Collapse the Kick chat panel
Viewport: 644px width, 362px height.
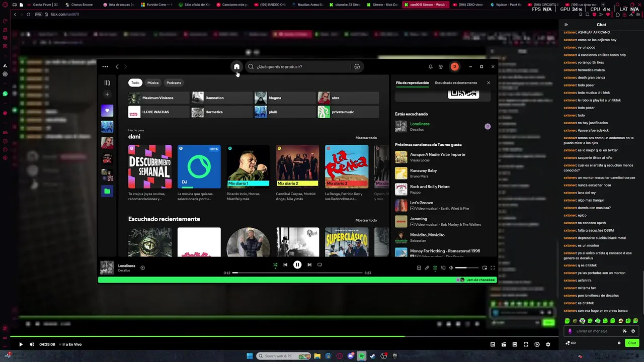566,25
